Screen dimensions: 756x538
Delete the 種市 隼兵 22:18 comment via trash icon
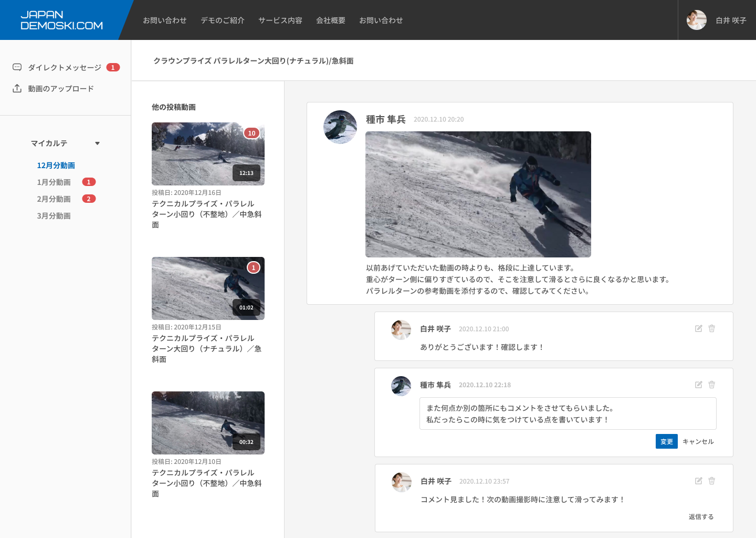(x=712, y=385)
